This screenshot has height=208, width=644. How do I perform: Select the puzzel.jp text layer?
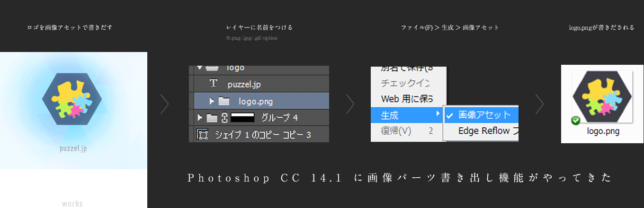click(244, 85)
